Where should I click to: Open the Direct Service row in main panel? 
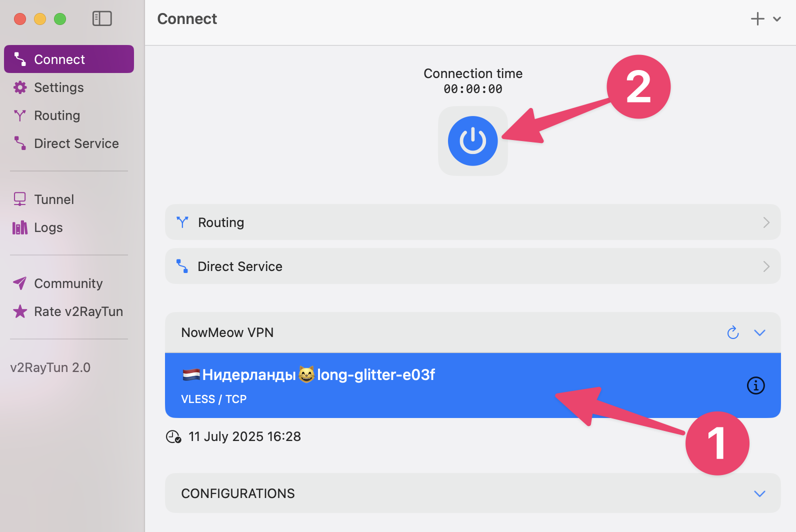point(472,266)
